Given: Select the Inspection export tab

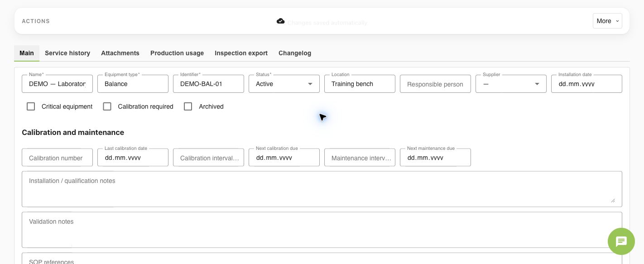Looking at the screenshot, I should click(x=241, y=53).
